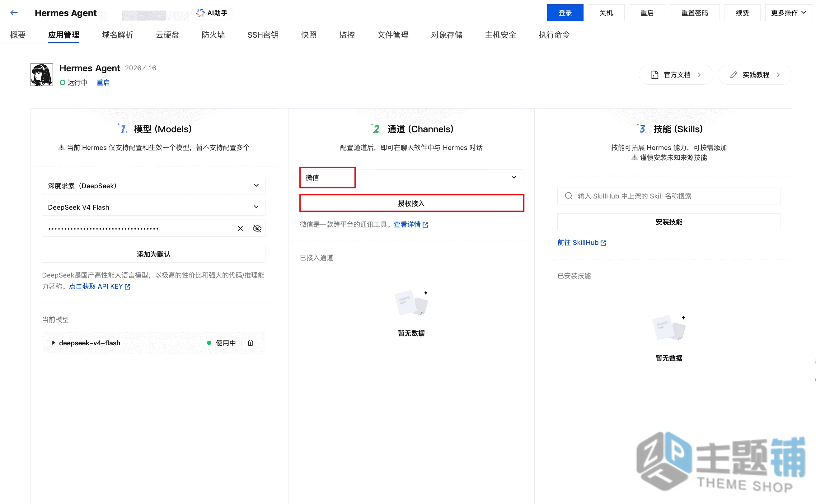Click the 安装技能 button
This screenshot has width=816, height=504.
point(669,222)
